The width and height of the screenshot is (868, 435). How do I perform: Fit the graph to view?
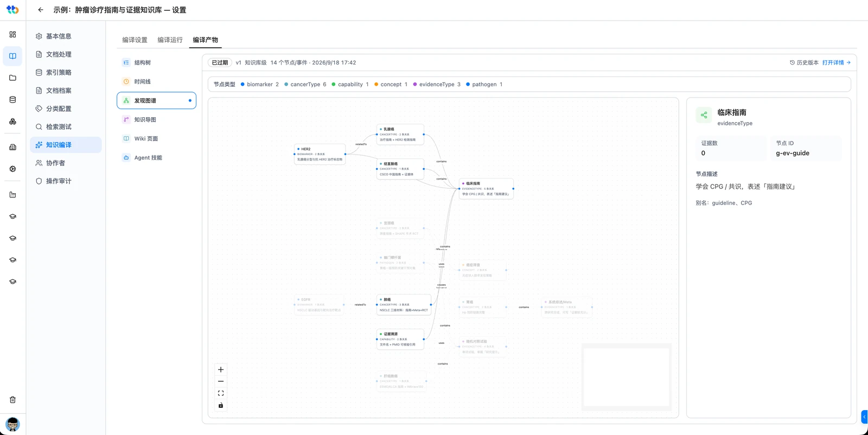(221, 393)
